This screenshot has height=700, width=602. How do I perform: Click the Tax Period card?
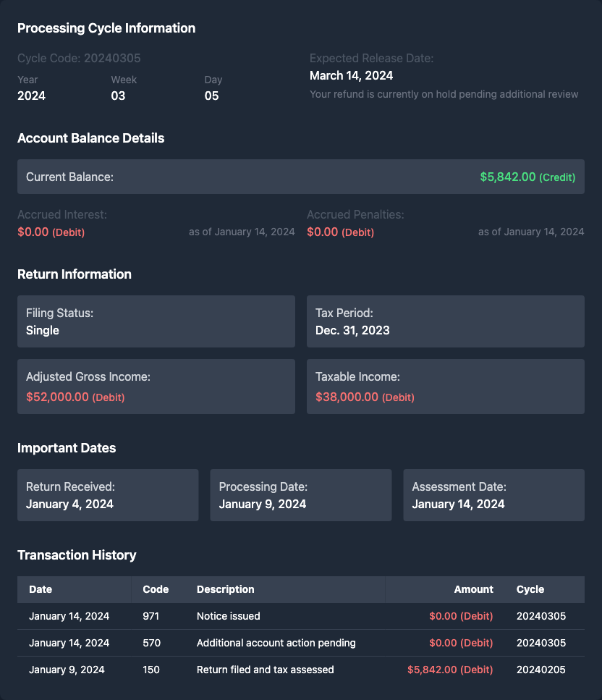(445, 321)
